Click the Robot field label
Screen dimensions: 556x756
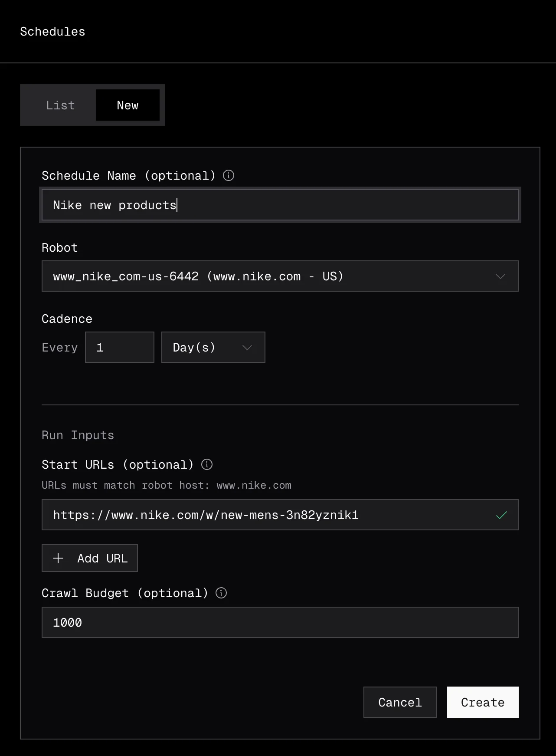click(60, 248)
